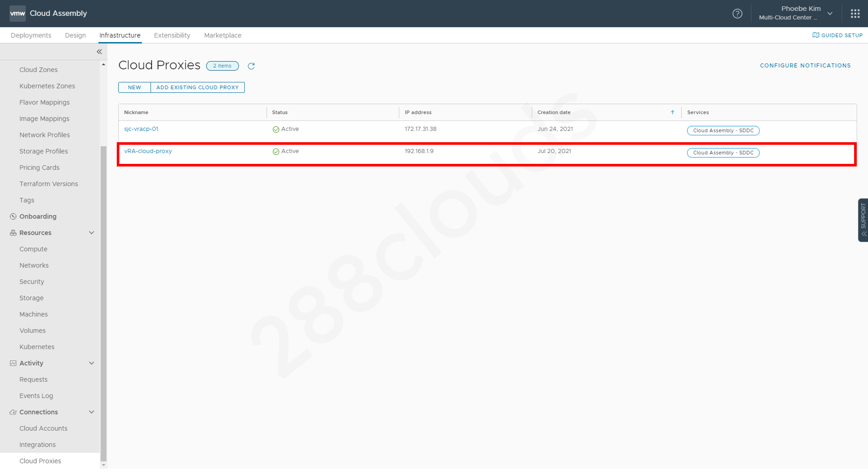Open Network Profiles in sidebar

[45, 135]
